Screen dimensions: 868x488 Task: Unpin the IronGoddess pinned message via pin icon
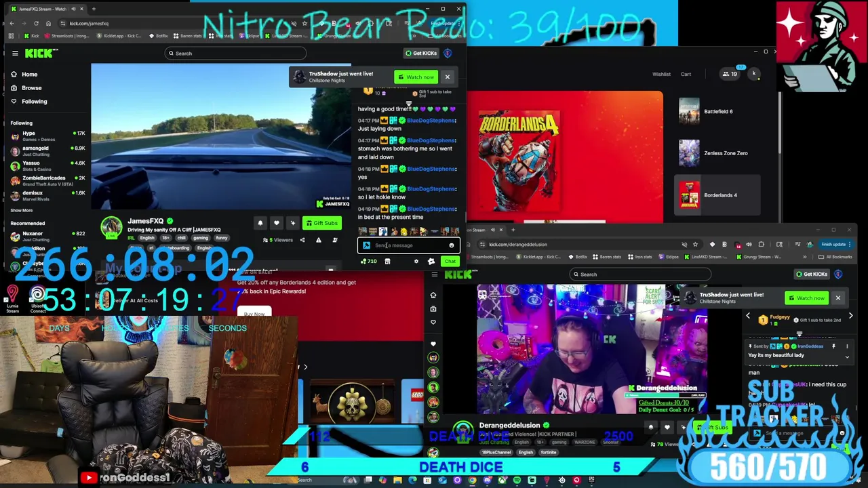tap(833, 346)
